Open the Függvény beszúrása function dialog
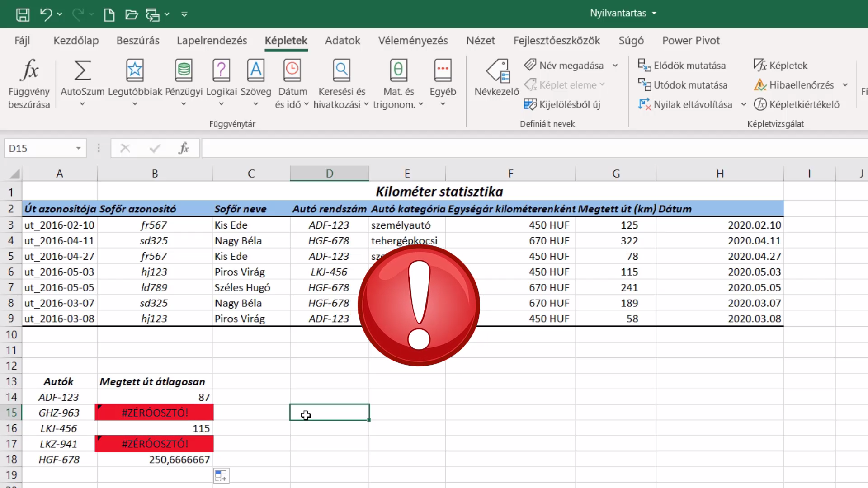 pos(29,84)
